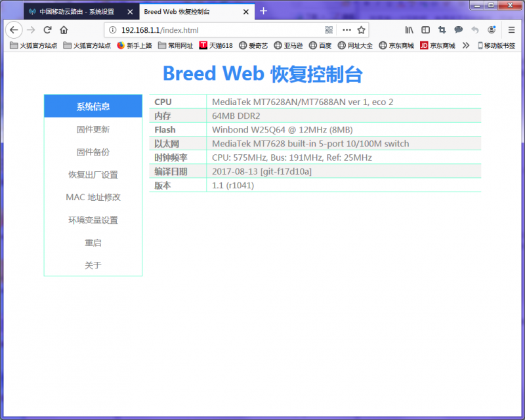
Task: Click the screenshot crop tool icon
Action: pos(442,30)
